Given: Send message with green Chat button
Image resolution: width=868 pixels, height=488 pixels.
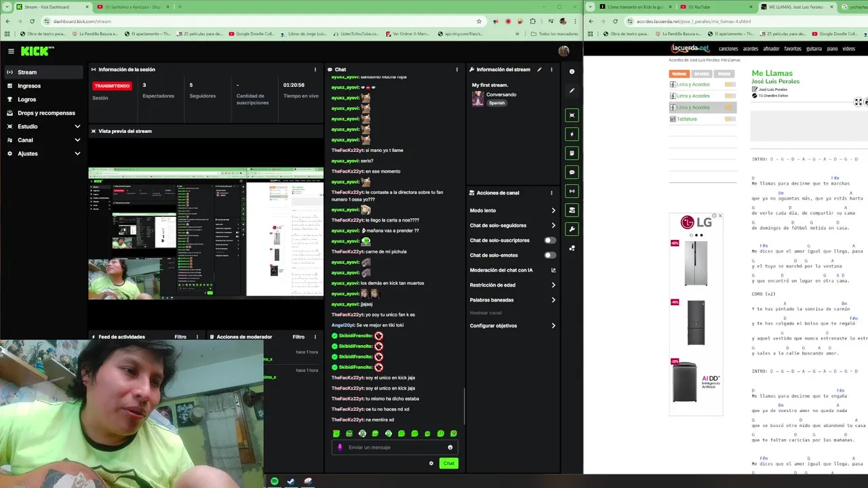Looking at the screenshot, I should coord(449,464).
